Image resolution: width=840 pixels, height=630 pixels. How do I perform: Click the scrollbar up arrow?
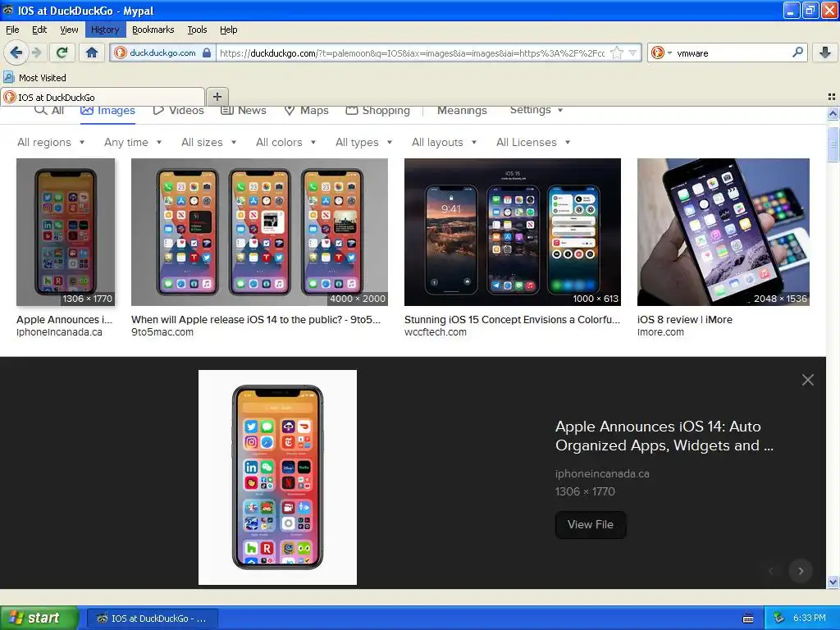click(x=833, y=113)
